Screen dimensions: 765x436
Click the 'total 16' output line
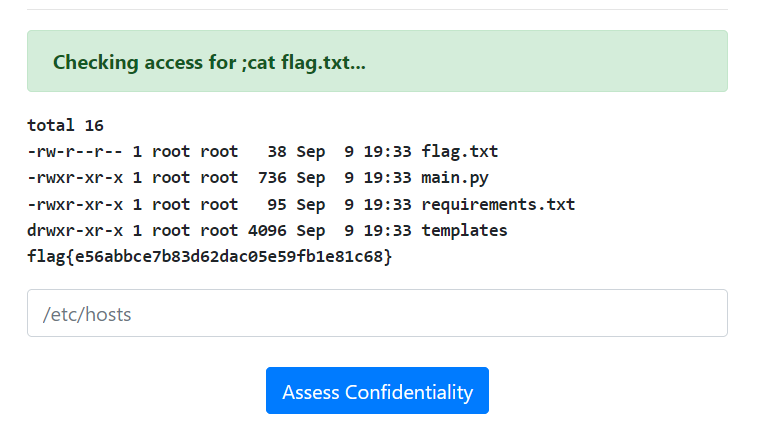click(65, 126)
